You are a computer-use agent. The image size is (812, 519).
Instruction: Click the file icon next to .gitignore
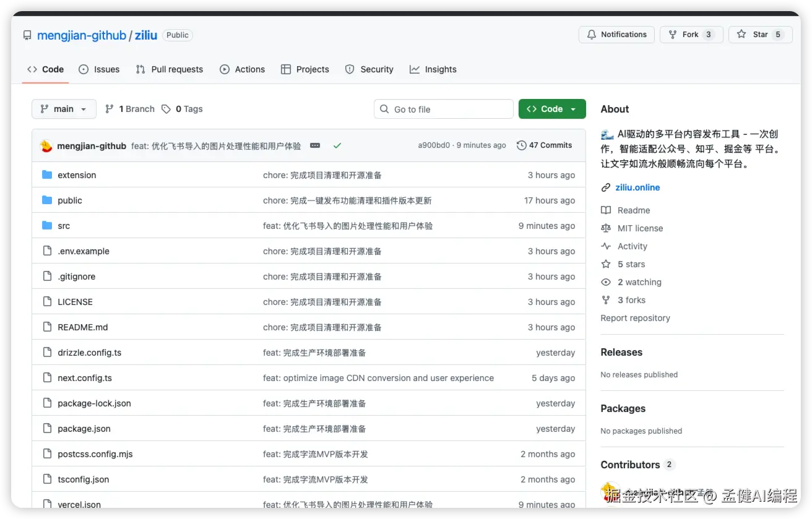point(47,277)
